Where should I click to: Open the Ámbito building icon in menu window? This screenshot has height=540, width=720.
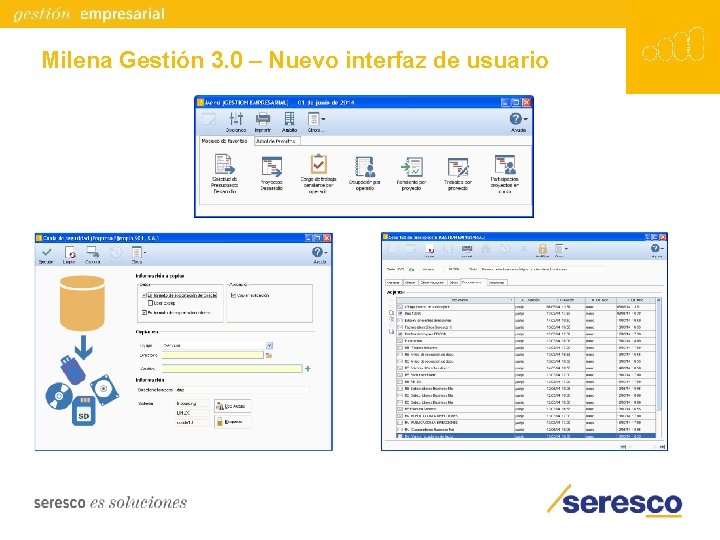pos(289,119)
